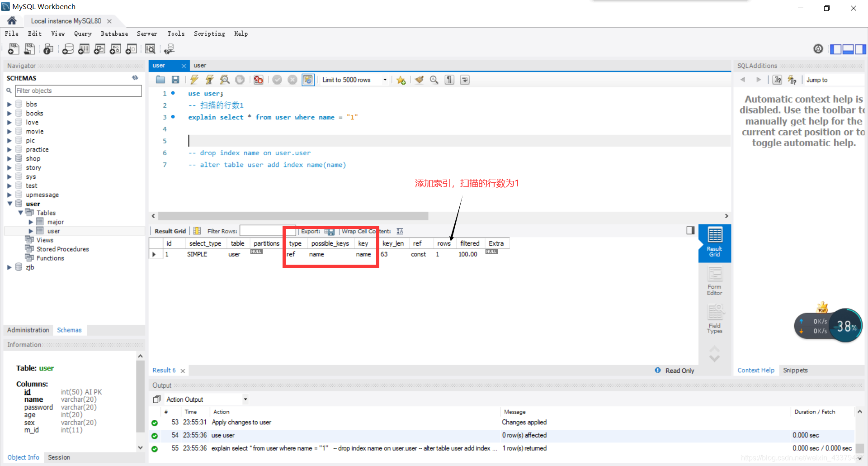Search table data toolbar icon
The image size is (868, 466).
pos(150,49)
